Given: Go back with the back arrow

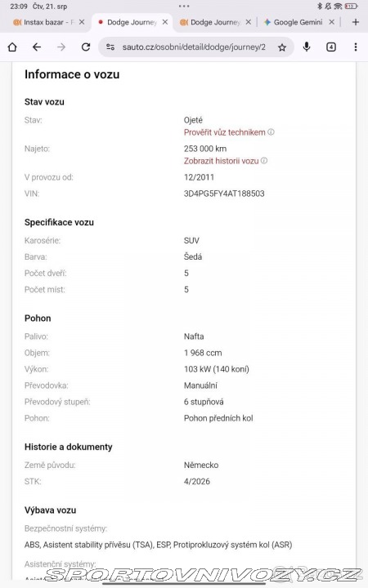Looking at the screenshot, I should click(x=37, y=47).
